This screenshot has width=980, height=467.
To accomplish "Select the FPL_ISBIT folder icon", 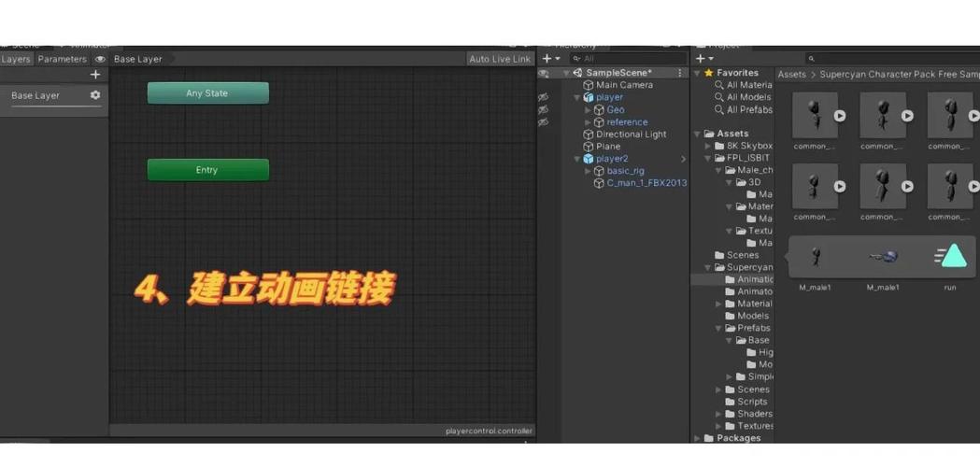I will pyautogui.click(x=719, y=158).
